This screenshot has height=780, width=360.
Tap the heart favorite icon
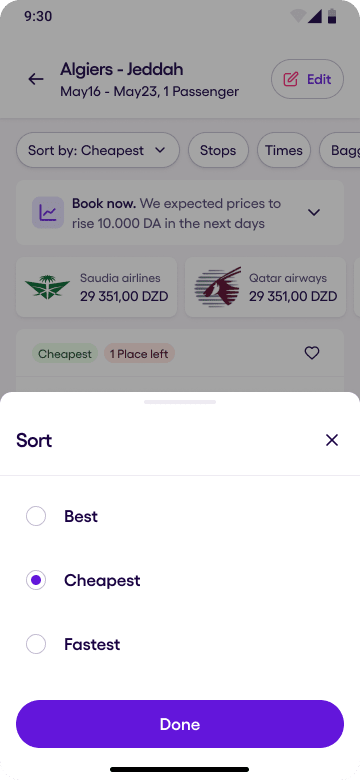click(x=312, y=353)
